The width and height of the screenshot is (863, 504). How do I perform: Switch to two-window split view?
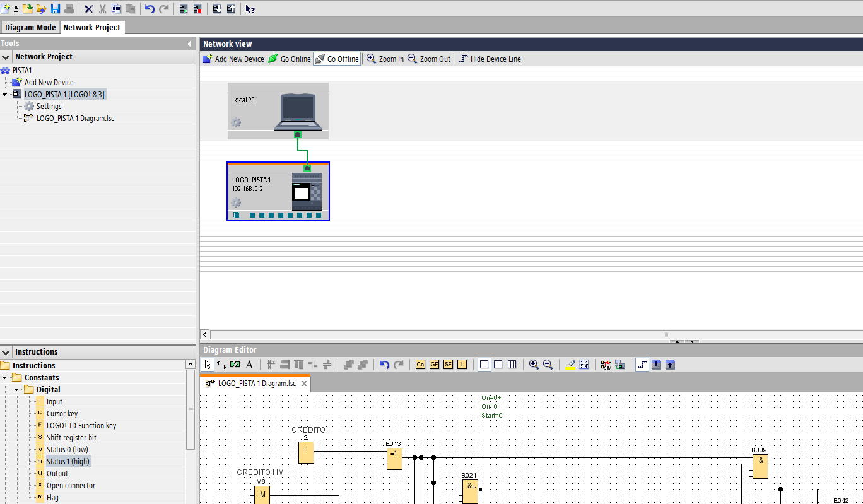pyautogui.click(x=498, y=365)
